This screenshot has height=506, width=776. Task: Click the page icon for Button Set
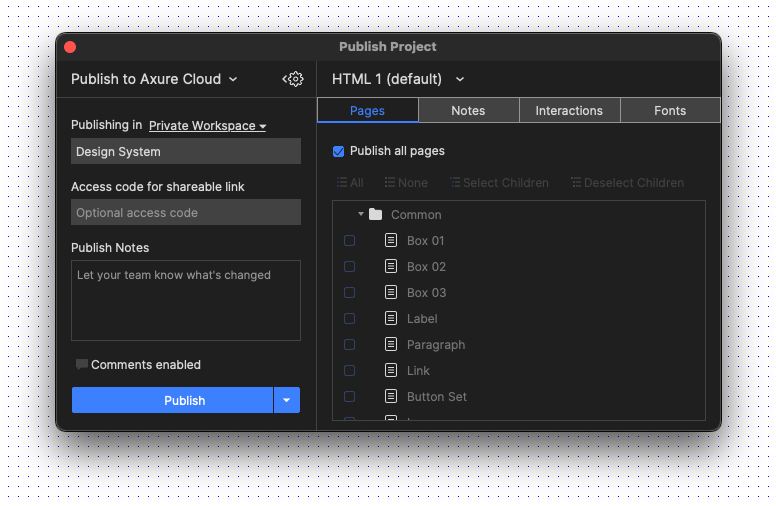pyautogui.click(x=391, y=397)
